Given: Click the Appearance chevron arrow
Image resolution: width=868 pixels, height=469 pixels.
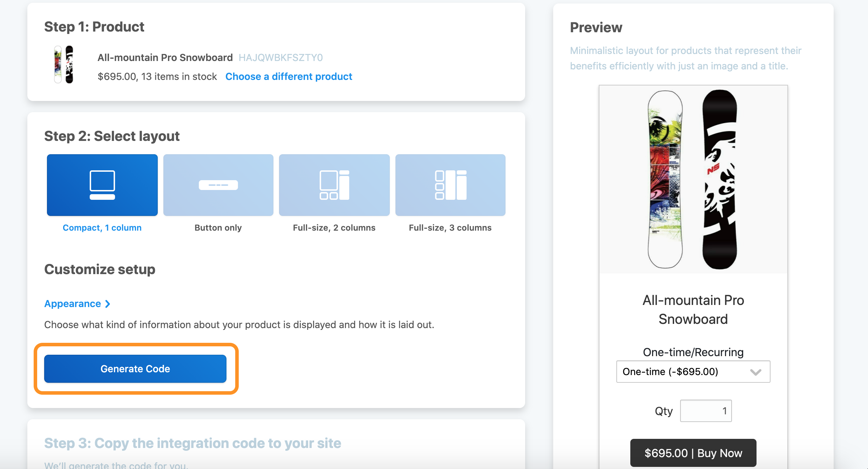Looking at the screenshot, I should 108,304.
